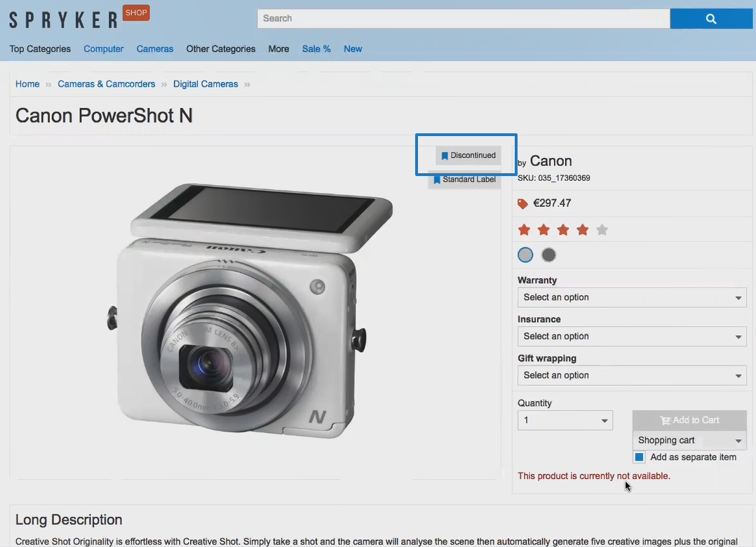756x547 pixels.
Task: Click the Standard Label bookmark icon
Action: (437, 180)
